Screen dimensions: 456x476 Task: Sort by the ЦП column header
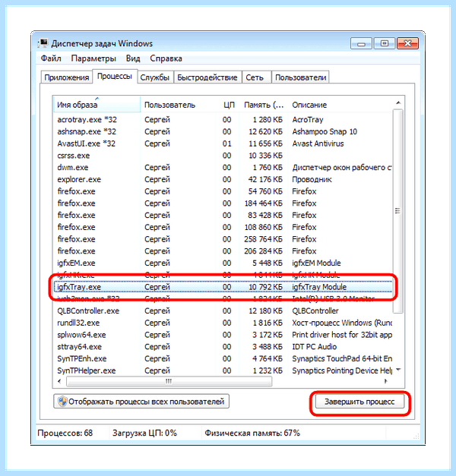point(228,105)
